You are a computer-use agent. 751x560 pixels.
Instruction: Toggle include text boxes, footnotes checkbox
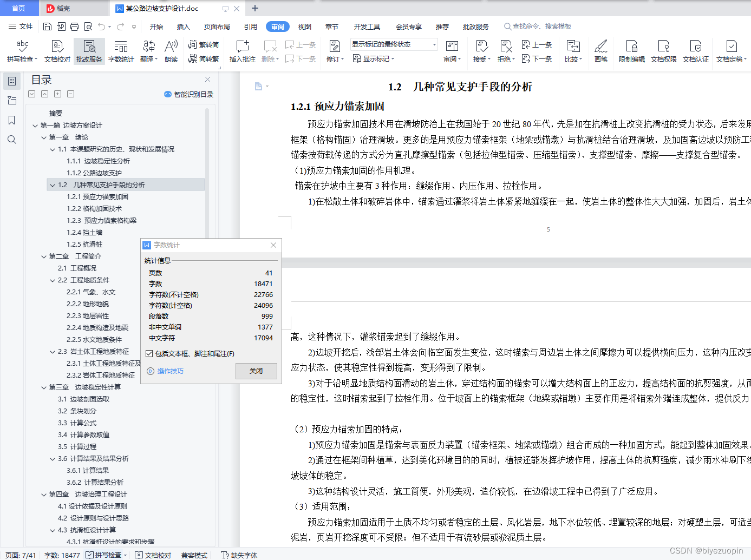(x=149, y=354)
